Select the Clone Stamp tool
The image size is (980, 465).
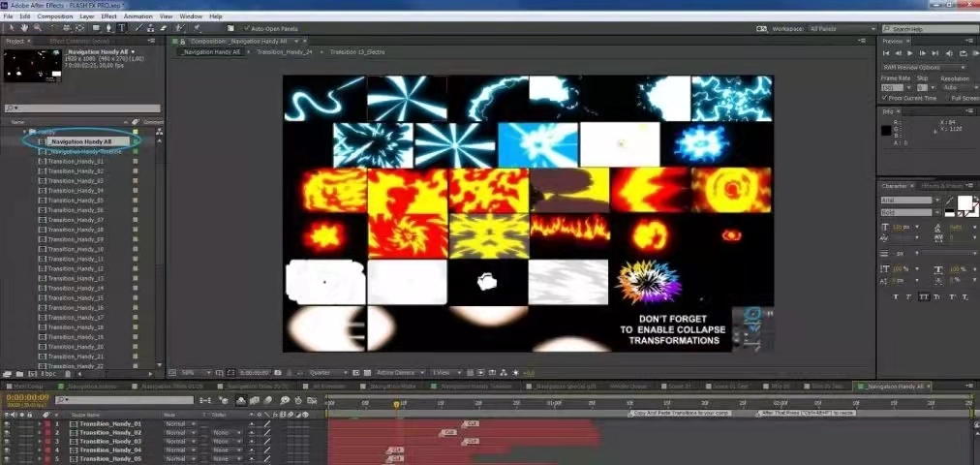[151, 28]
